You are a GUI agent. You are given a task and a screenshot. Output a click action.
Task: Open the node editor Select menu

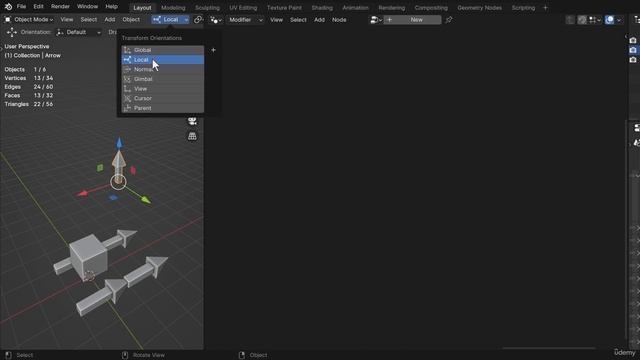(x=298, y=20)
